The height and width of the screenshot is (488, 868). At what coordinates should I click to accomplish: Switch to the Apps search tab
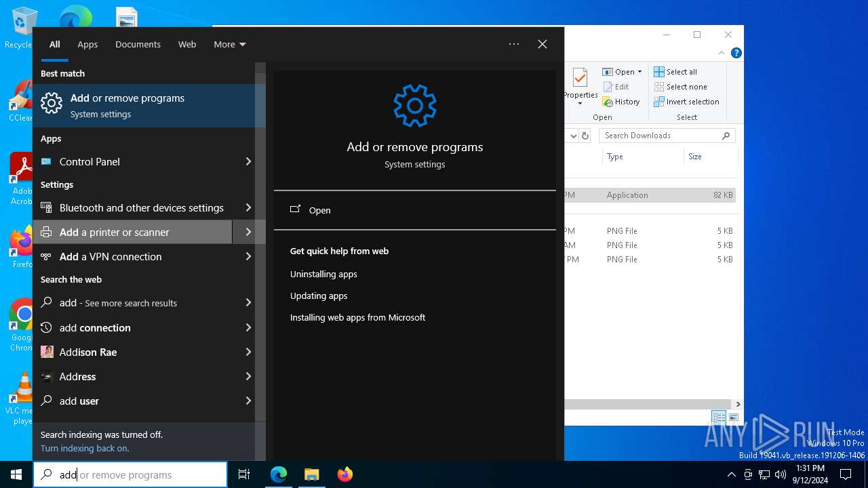point(87,44)
